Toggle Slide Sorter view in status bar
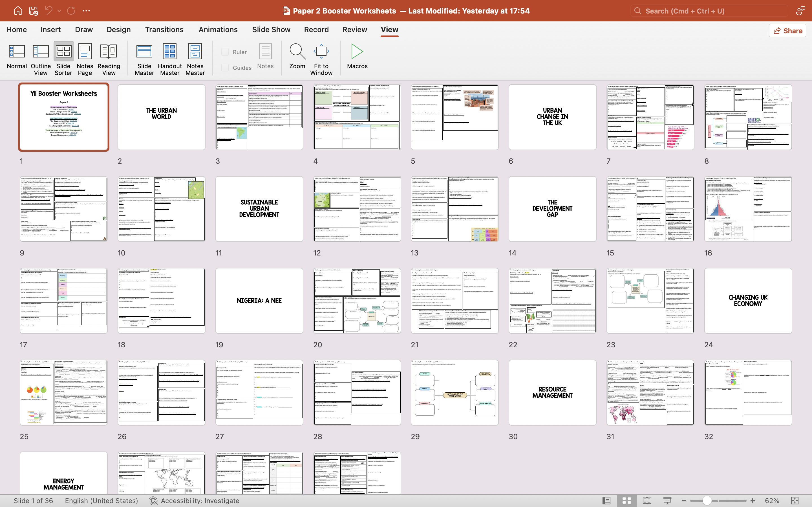The width and height of the screenshot is (812, 507). tap(626, 501)
